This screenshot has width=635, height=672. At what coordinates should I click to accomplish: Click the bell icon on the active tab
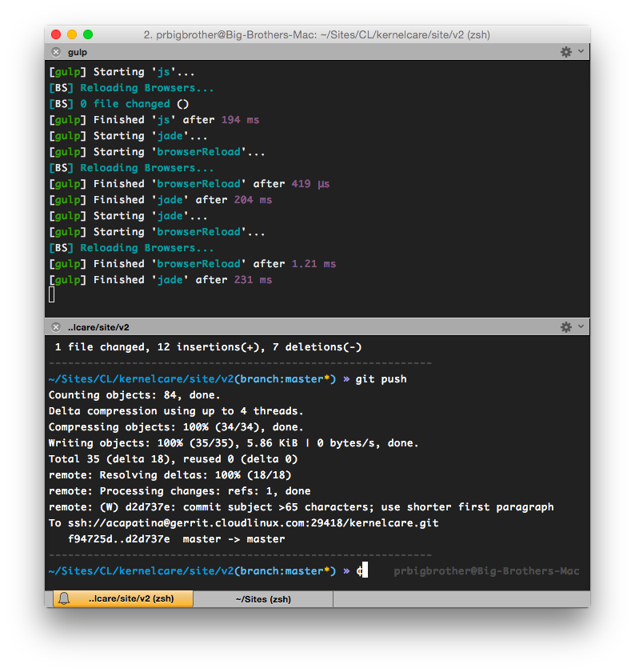point(64,598)
